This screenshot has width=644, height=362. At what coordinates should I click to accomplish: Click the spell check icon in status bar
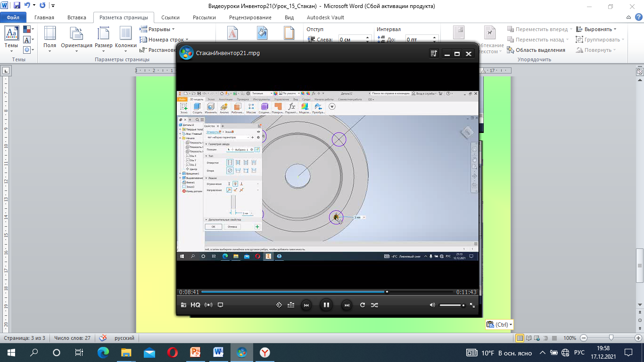pyautogui.click(x=103, y=338)
